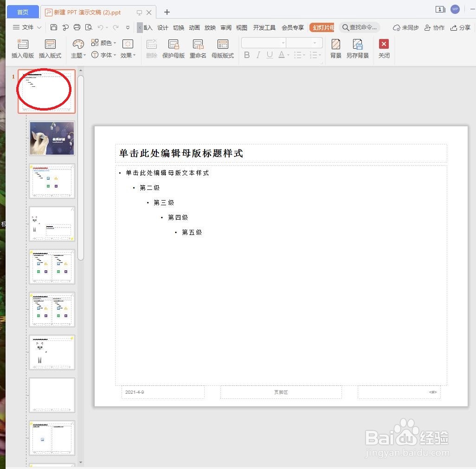476x469 pixels.
Task: Click the Save icon in quick toolbar
Action: (54, 27)
